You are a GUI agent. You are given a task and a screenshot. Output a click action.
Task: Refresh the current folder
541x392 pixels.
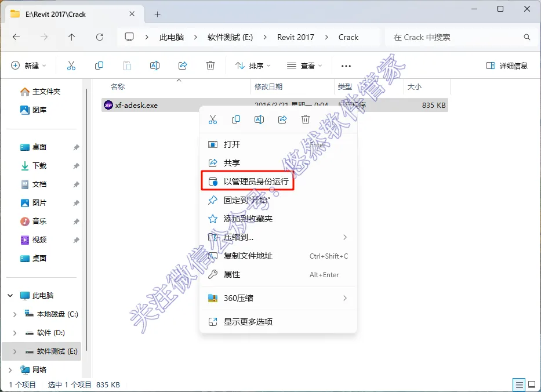(x=100, y=37)
